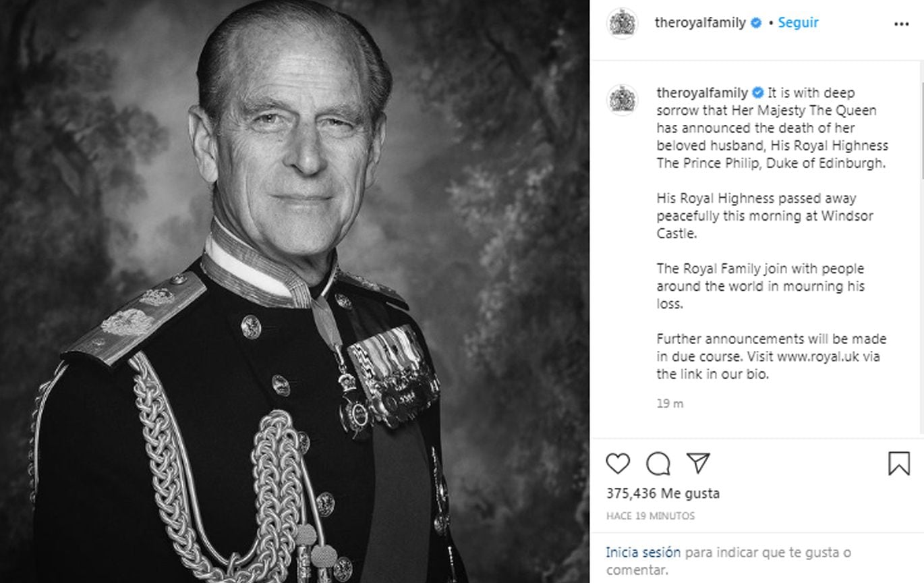Click the caption profile avatar
Viewport: 924px width, 583px height.
click(x=622, y=100)
